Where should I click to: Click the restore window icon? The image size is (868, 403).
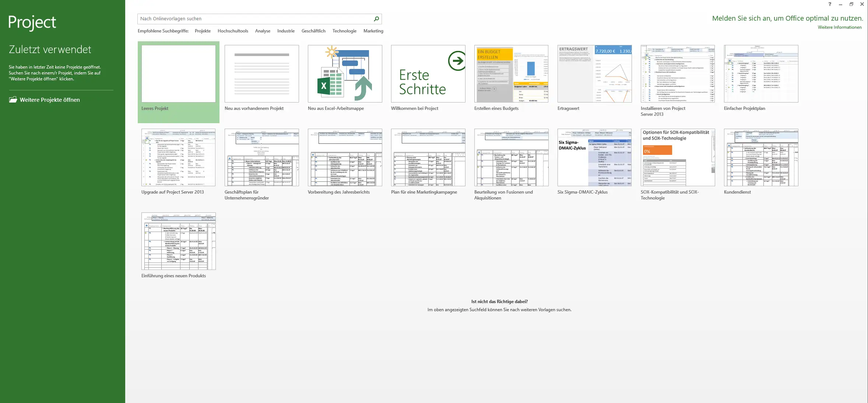[851, 4]
